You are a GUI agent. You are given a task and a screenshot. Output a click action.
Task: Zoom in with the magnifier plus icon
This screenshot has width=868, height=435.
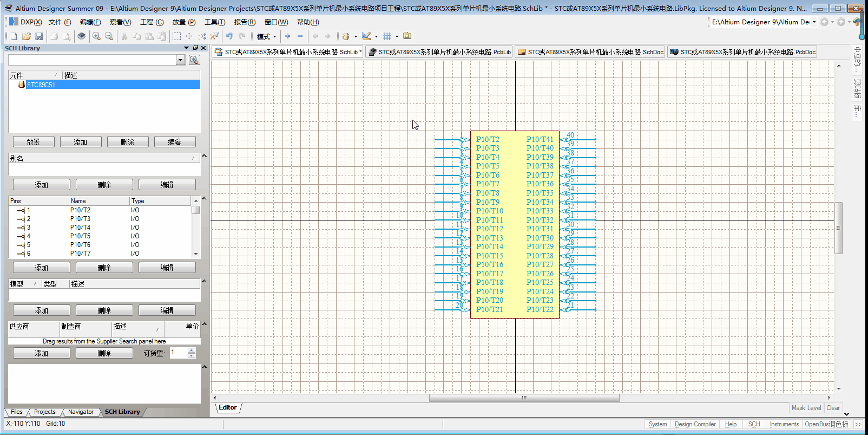click(96, 36)
